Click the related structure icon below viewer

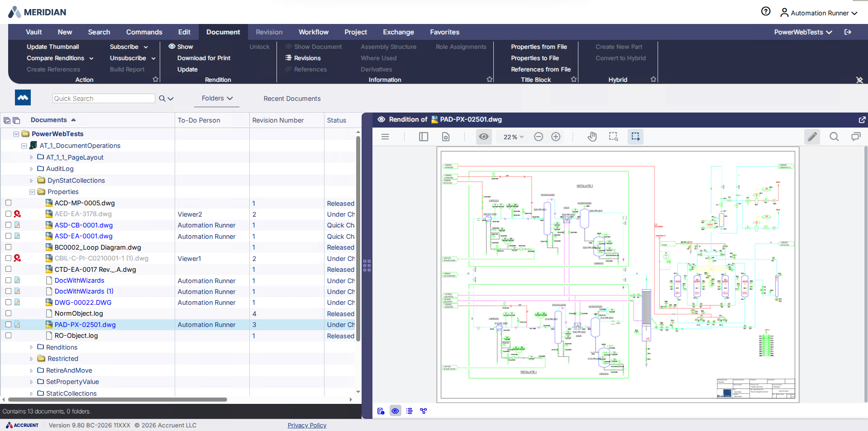point(424,411)
